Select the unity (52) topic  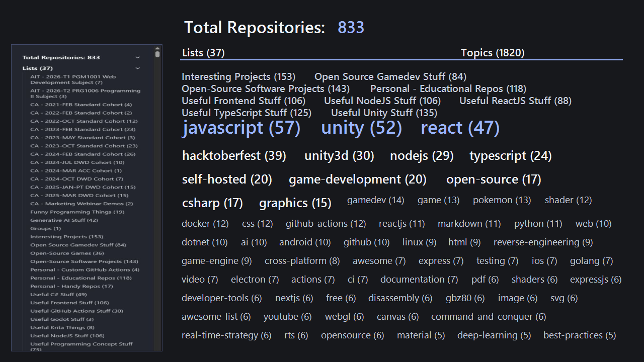point(362,128)
